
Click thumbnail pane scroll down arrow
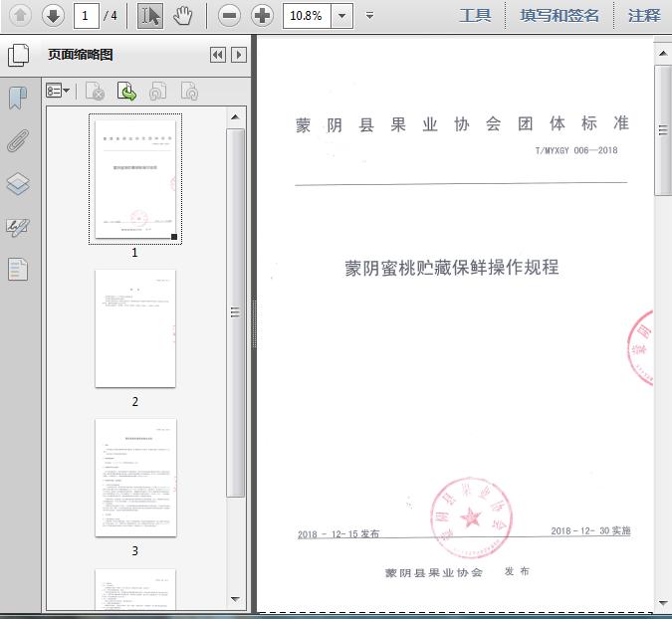tap(235, 599)
